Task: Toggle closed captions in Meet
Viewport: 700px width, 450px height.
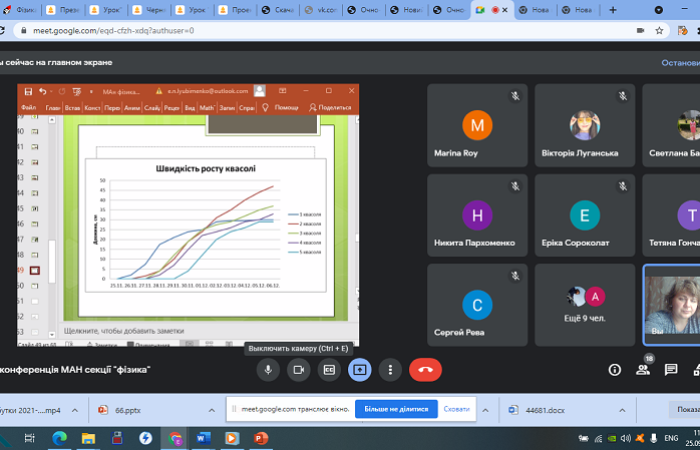Action: click(x=329, y=370)
